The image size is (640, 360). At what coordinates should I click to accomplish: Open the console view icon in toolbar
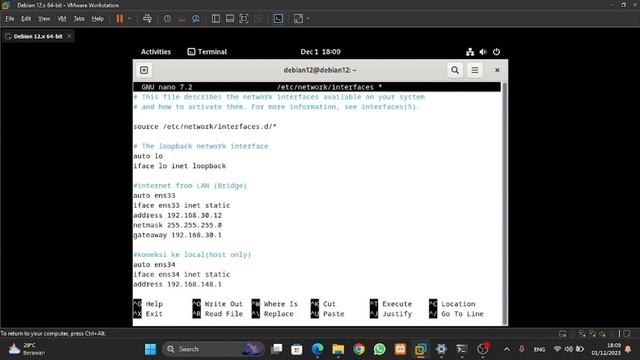[x=278, y=18]
